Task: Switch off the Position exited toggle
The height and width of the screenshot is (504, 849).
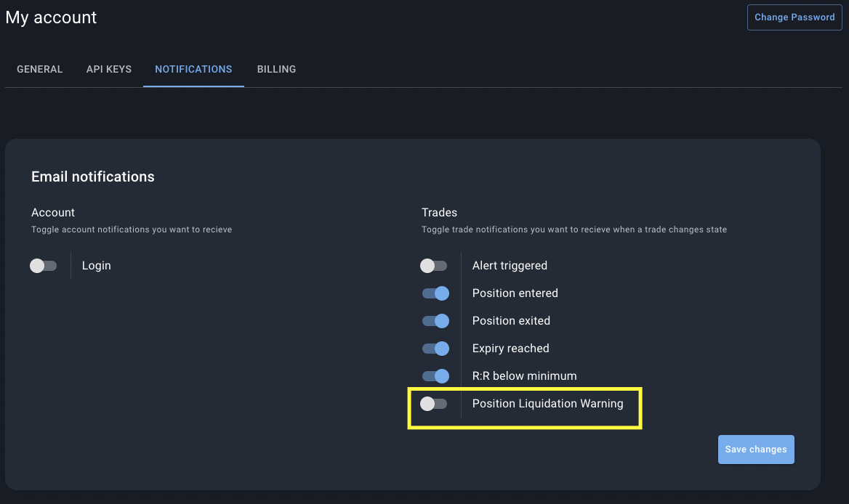Action: click(436, 321)
